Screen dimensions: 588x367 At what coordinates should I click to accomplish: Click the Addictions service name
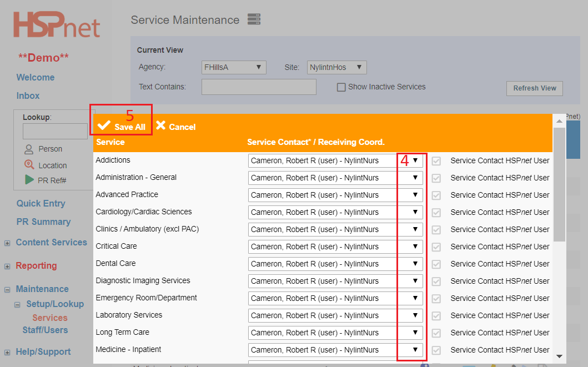(x=113, y=160)
